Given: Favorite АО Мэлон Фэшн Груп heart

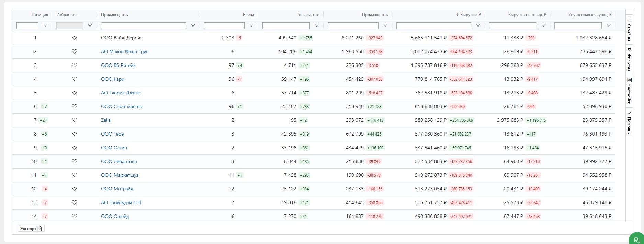Looking at the screenshot, I should coord(75,51).
